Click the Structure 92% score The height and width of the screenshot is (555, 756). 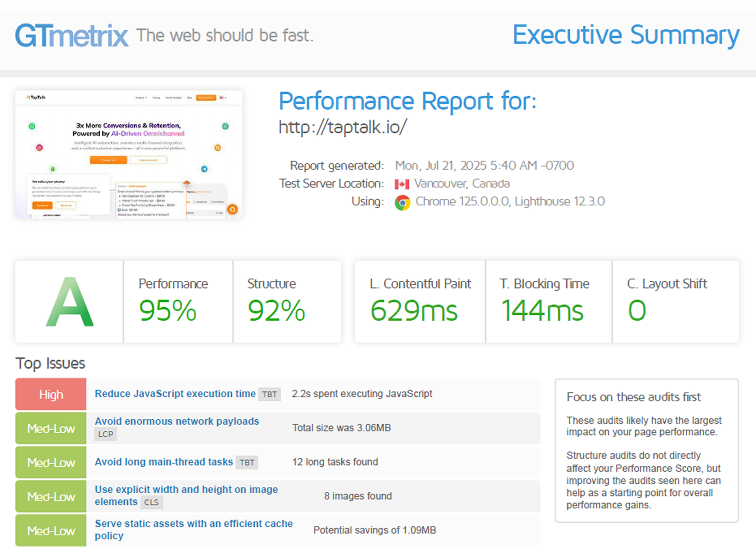coord(276,311)
